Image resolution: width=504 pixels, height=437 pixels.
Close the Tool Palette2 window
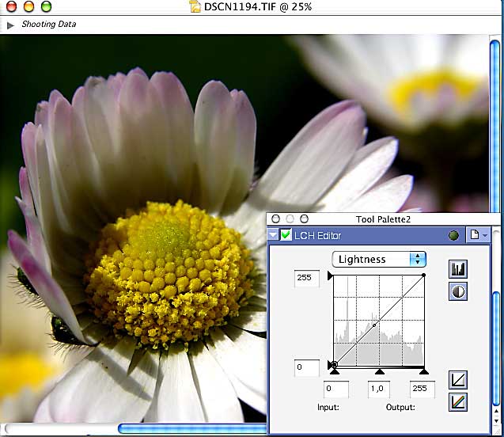(275, 219)
